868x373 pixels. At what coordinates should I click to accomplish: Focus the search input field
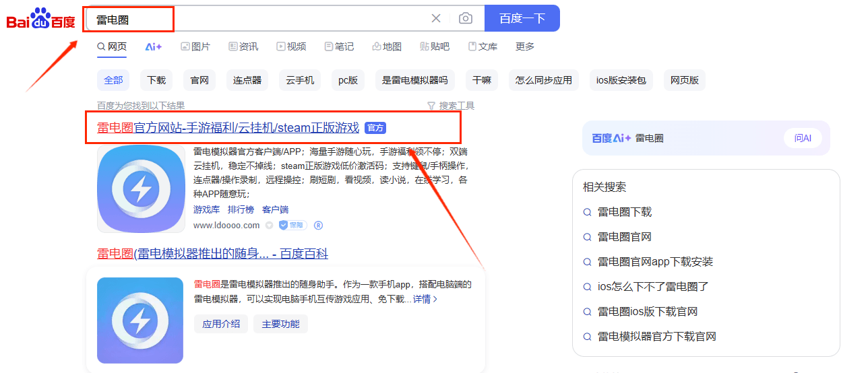click(x=270, y=19)
